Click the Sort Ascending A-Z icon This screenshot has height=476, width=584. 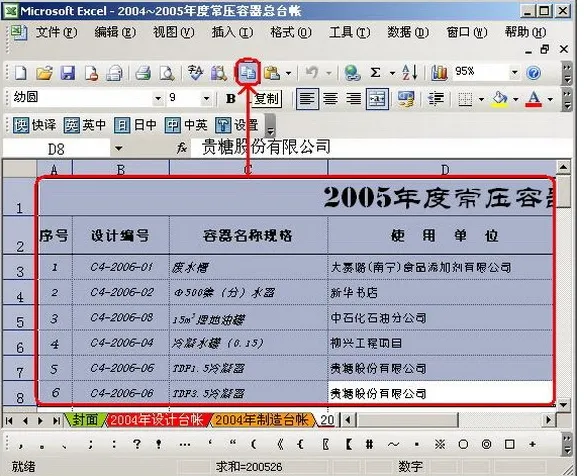click(409, 72)
